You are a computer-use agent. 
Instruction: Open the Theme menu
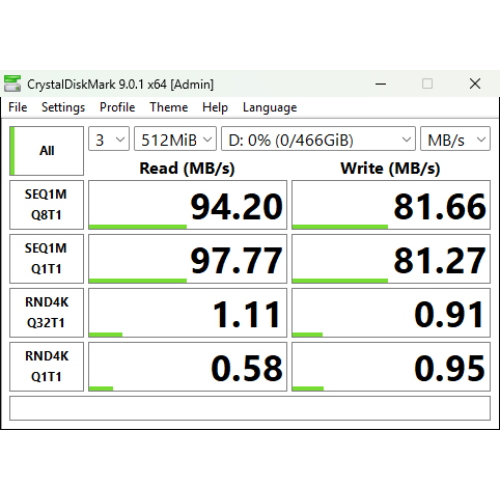click(x=169, y=107)
